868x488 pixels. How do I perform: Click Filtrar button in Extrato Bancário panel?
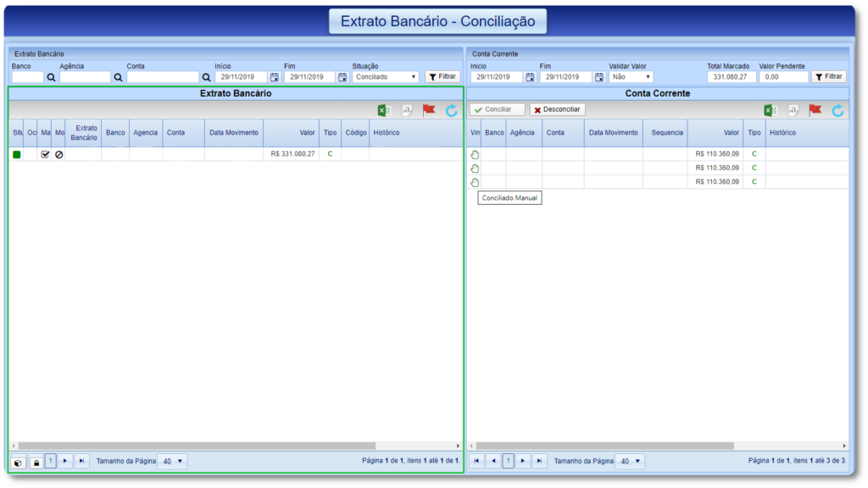[x=442, y=77]
